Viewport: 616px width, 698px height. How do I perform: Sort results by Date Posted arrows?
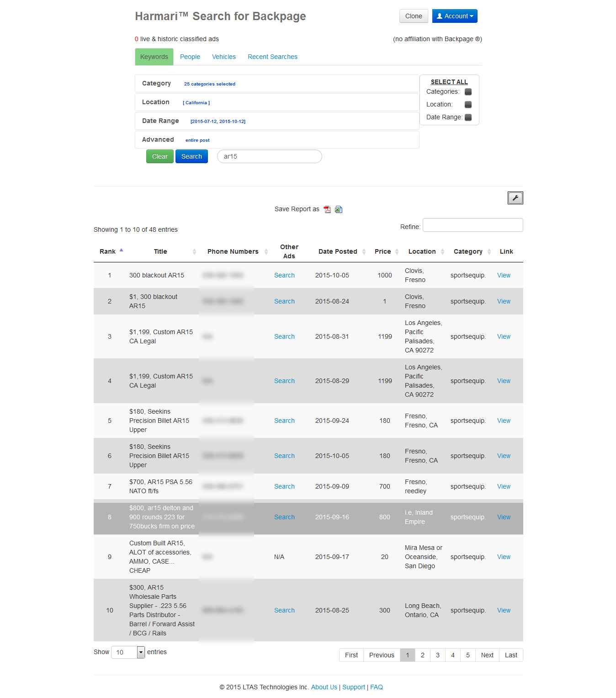(x=364, y=251)
